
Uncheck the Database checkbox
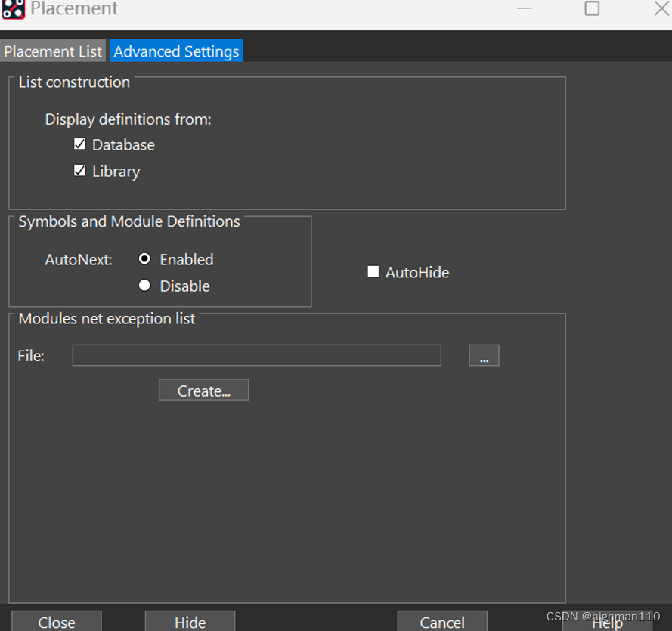coord(80,144)
